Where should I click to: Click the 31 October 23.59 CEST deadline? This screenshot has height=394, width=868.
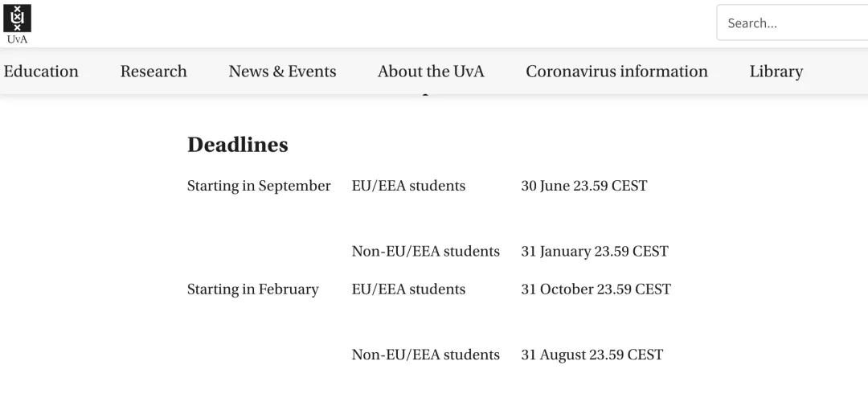596,289
